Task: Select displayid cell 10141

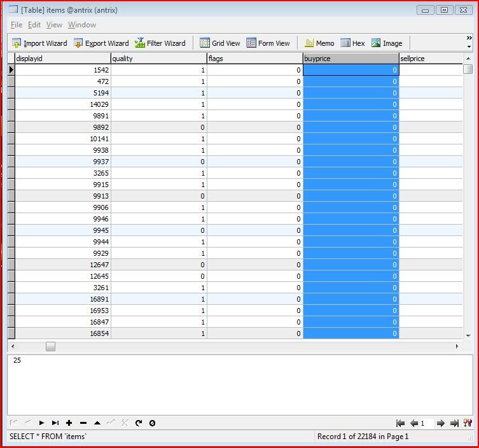Action: click(x=63, y=139)
